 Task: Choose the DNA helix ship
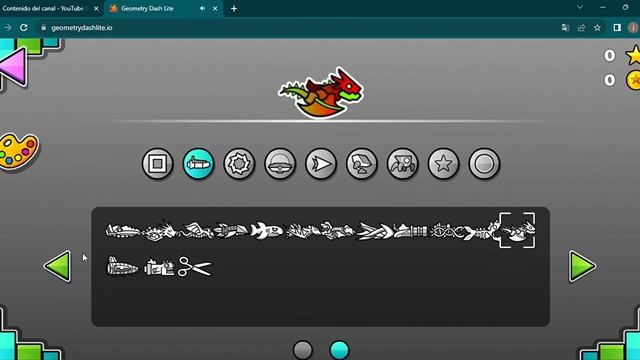point(446,231)
